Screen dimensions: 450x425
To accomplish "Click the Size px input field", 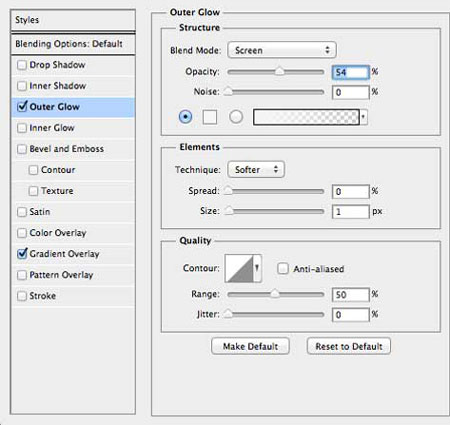I will [x=351, y=211].
